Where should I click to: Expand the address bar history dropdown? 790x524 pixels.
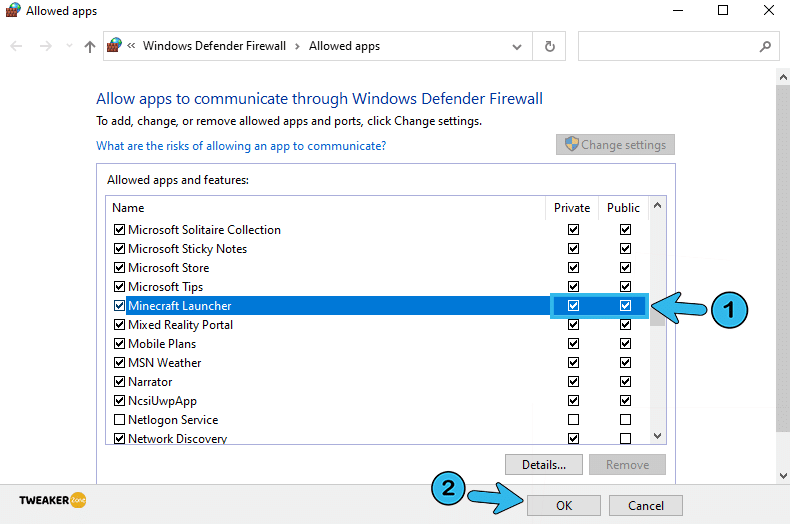[x=516, y=47]
